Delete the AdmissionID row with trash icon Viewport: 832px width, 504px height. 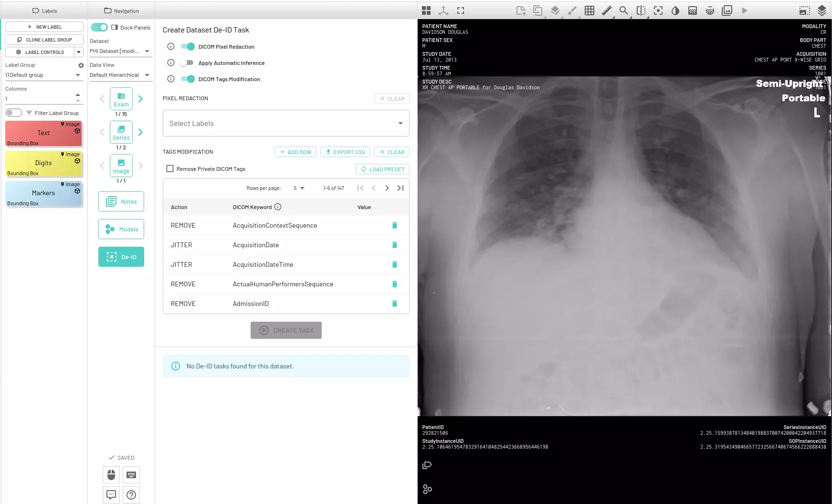coord(394,304)
